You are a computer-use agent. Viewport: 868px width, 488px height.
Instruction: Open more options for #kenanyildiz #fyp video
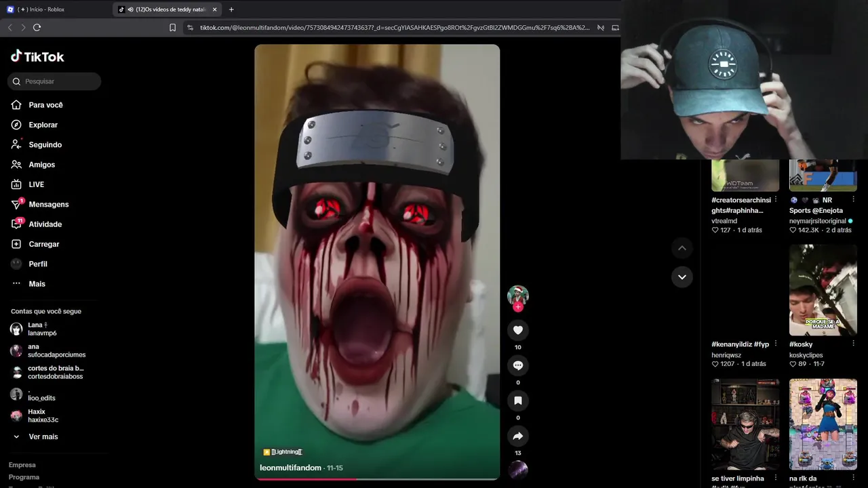(776, 344)
